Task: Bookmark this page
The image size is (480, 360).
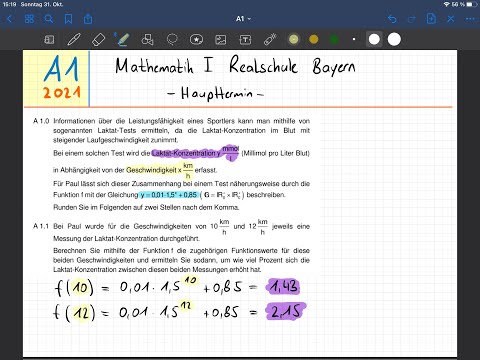Action: click(68, 19)
